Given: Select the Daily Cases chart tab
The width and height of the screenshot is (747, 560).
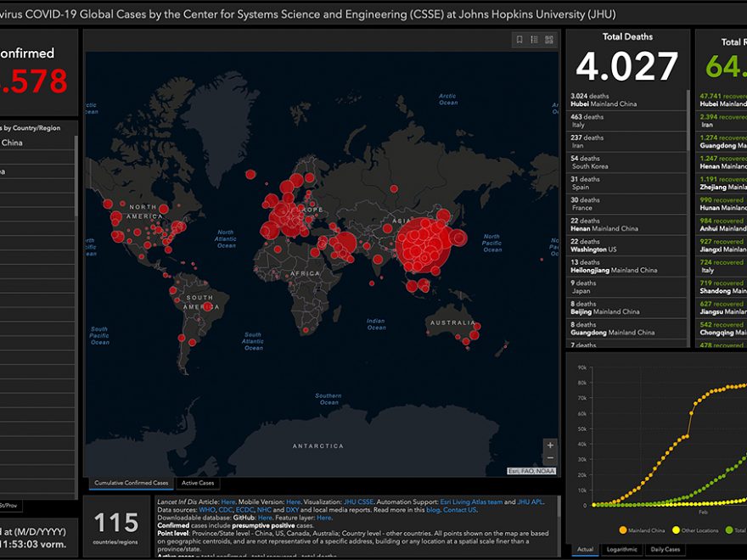Looking at the screenshot, I should tap(665, 549).
